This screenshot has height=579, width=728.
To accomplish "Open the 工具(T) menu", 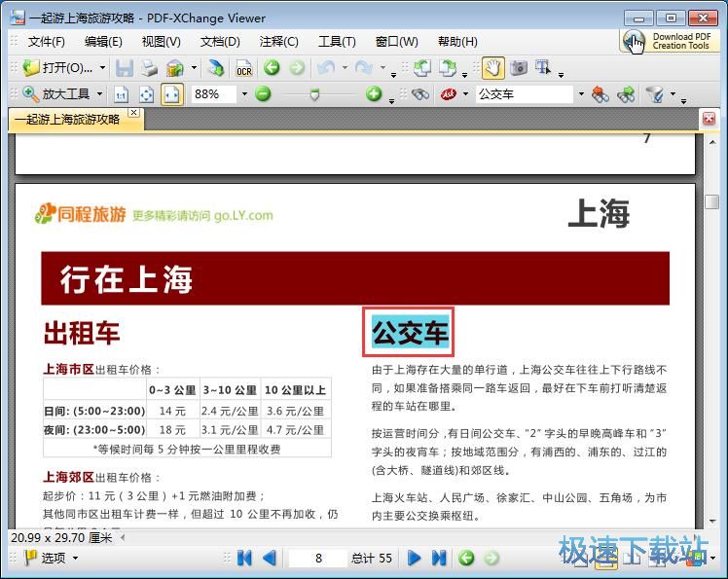I will click(337, 42).
